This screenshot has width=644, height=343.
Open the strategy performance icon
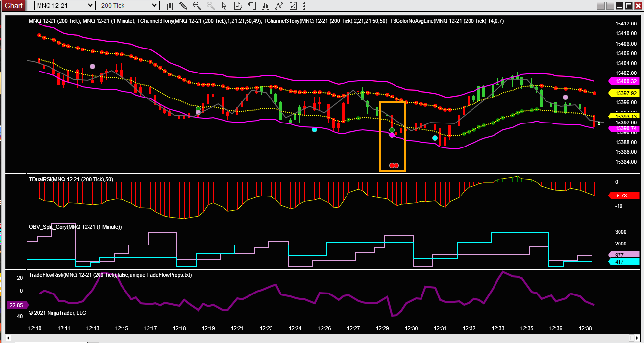pyautogui.click(x=293, y=6)
